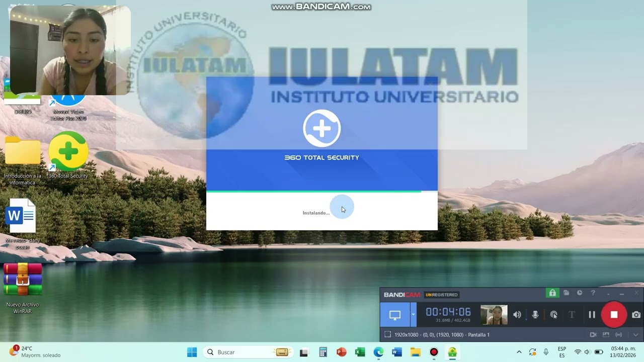This screenshot has height=362, width=644.
Task: Click the green Bandicam lock icon
Action: pos(552,293)
